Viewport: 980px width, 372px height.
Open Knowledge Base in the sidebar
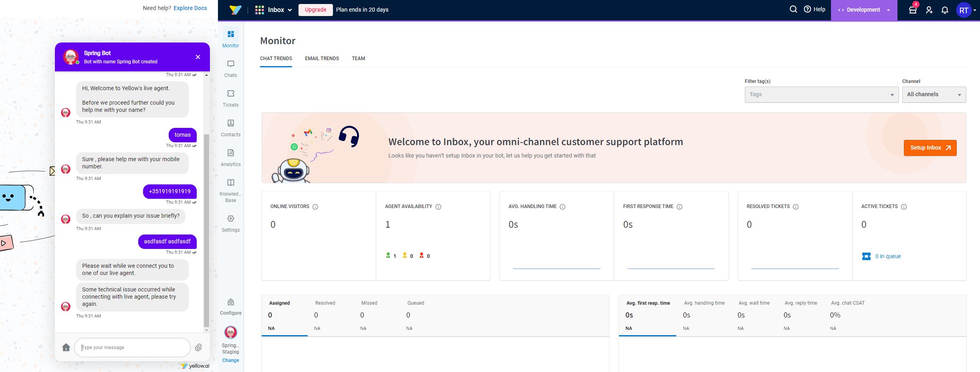[230, 190]
